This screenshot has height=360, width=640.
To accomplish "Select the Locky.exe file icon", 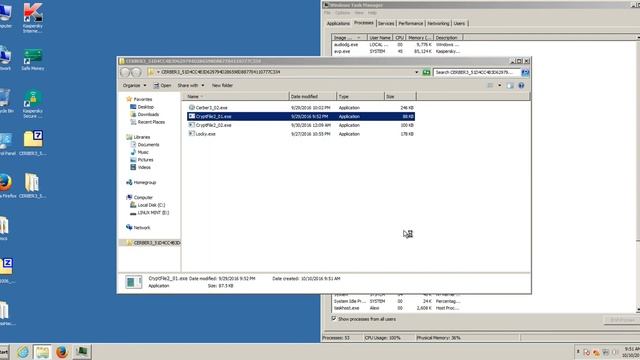I will click(x=191, y=133).
